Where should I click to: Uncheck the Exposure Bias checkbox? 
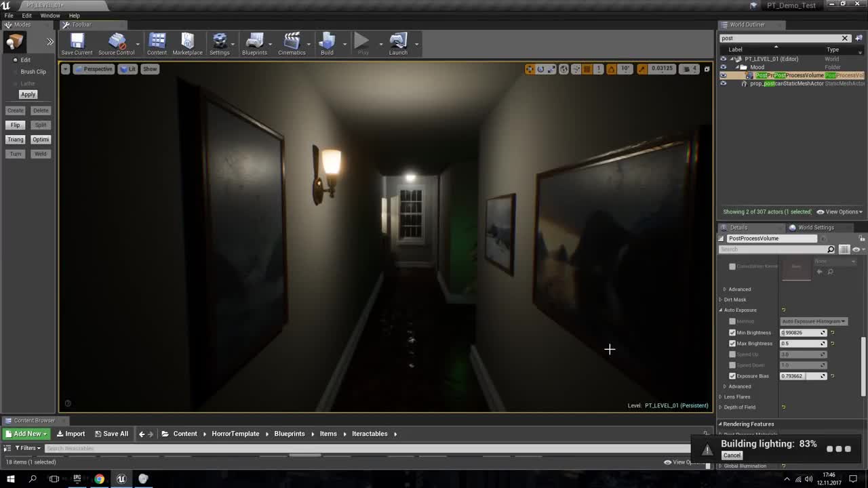(732, 376)
